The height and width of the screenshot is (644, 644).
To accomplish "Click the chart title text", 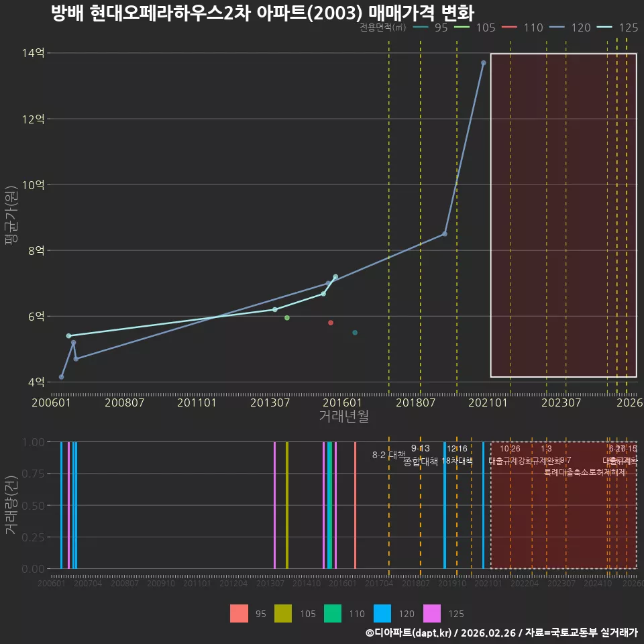I will point(263,13).
